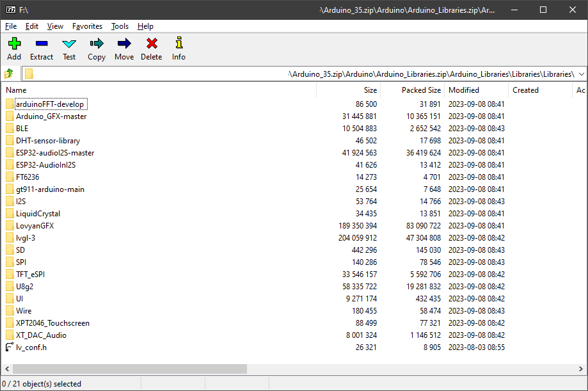
Task: Click the SD folder icon
Action: coord(10,250)
